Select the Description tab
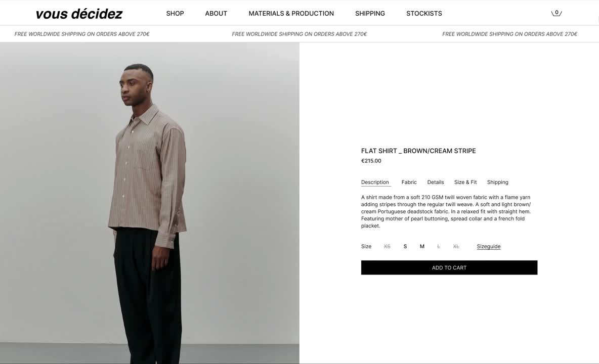The width and height of the screenshot is (599, 364). [x=375, y=183]
